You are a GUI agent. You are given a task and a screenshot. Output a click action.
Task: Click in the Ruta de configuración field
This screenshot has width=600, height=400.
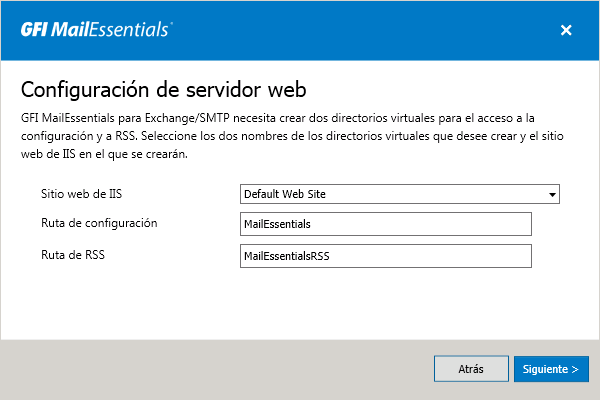(x=386, y=224)
